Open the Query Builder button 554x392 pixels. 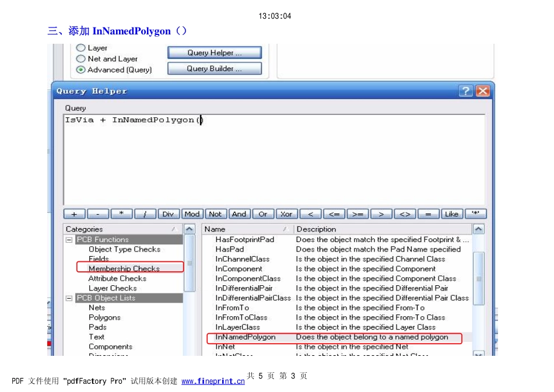point(215,69)
